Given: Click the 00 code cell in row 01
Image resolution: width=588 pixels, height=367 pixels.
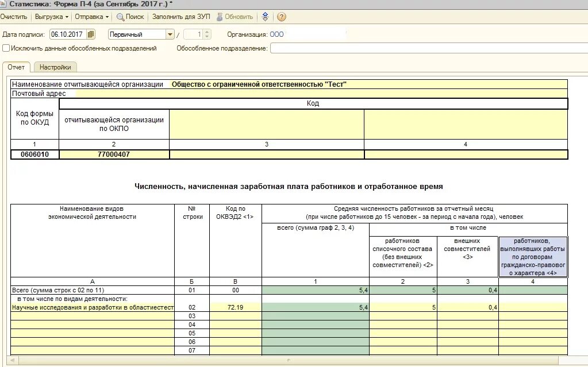Looking at the screenshot, I should 236,290.
